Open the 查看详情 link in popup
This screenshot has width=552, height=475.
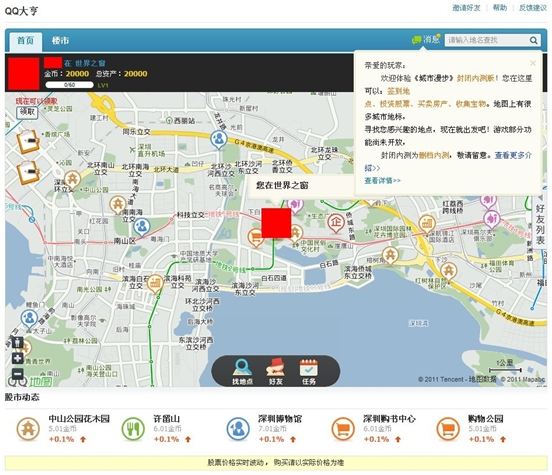coord(382,181)
